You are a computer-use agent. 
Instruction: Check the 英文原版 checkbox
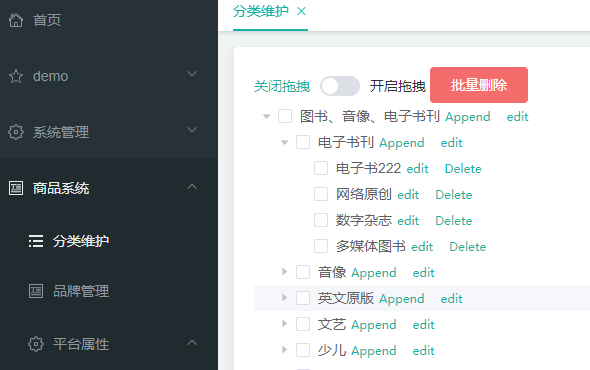(x=303, y=298)
